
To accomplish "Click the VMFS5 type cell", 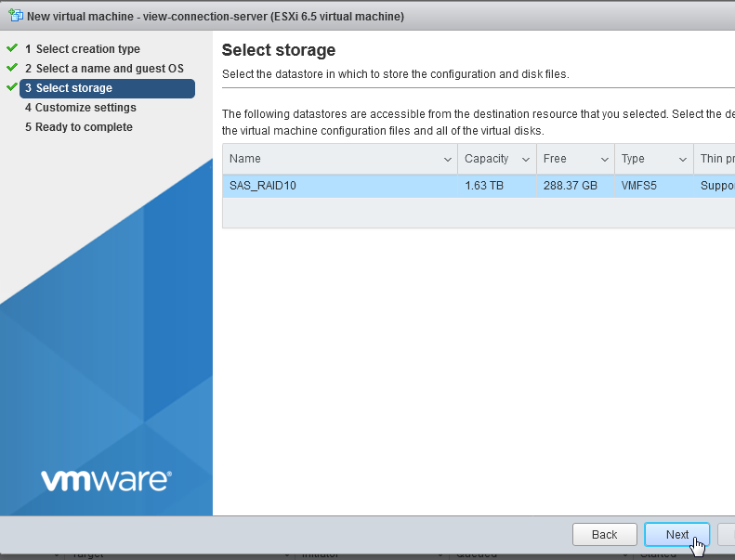I will click(x=654, y=186).
